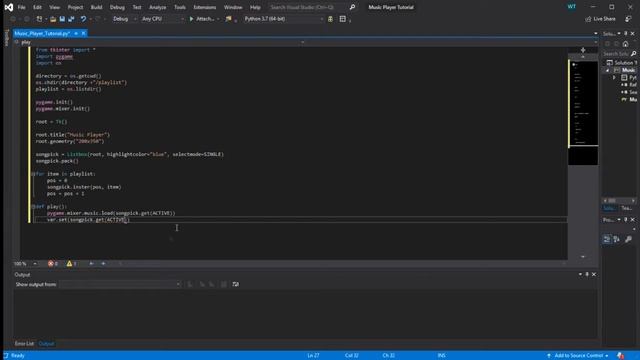This screenshot has width=640, height=360.
Task: Open the Analyze menu
Action: [158, 7]
